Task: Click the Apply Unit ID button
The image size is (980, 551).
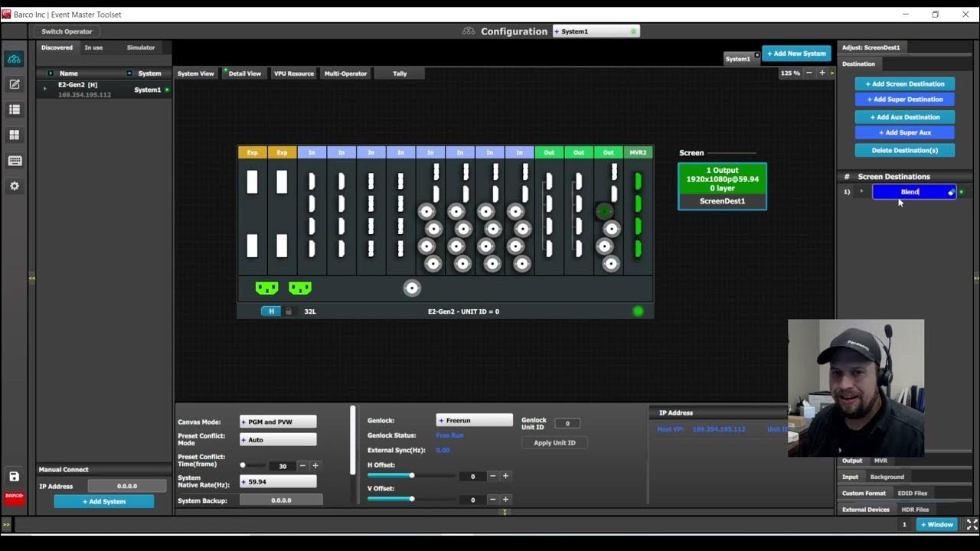Action: (554, 443)
